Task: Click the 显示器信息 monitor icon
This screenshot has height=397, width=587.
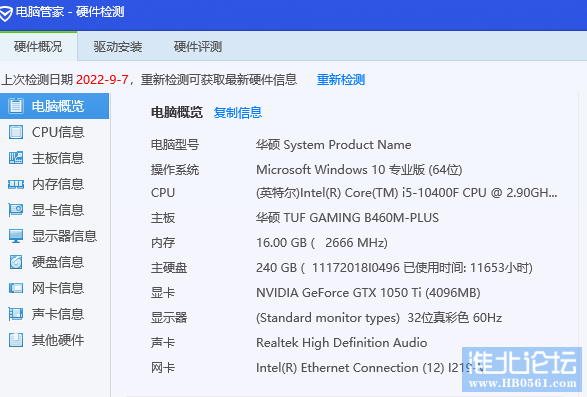Action: pyautogui.click(x=16, y=236)
